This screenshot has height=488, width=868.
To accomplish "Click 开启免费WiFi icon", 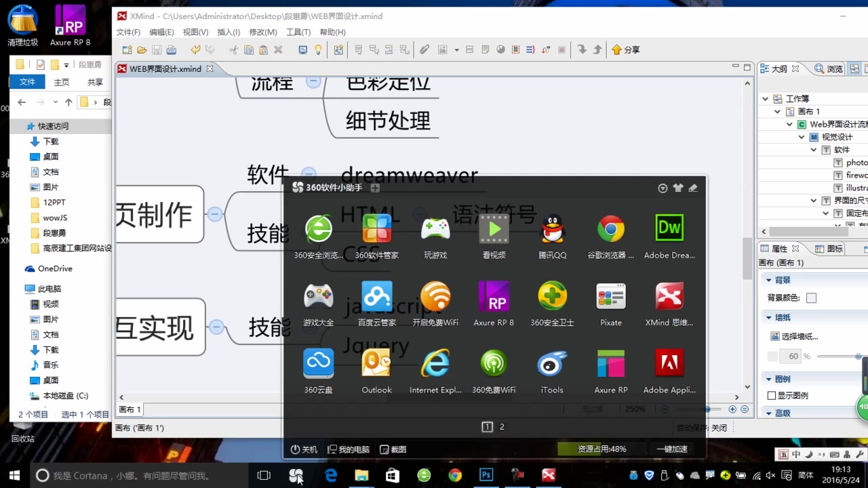I will [x=435, y=304].
